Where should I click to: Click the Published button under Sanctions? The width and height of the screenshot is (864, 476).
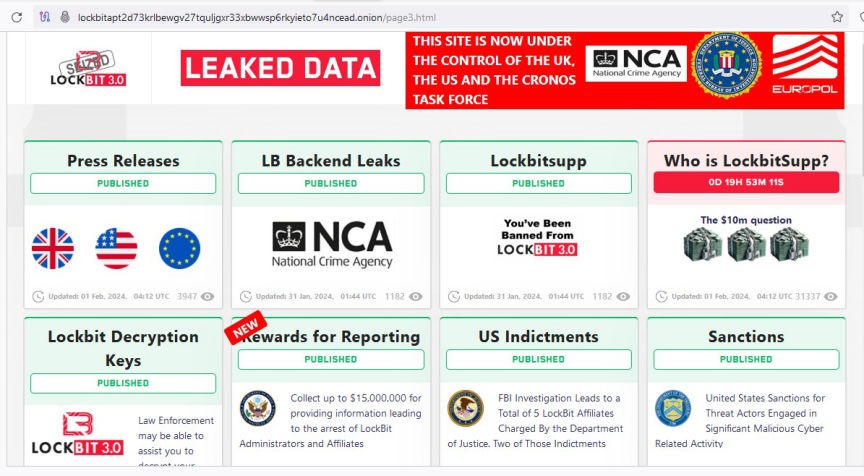746,359
